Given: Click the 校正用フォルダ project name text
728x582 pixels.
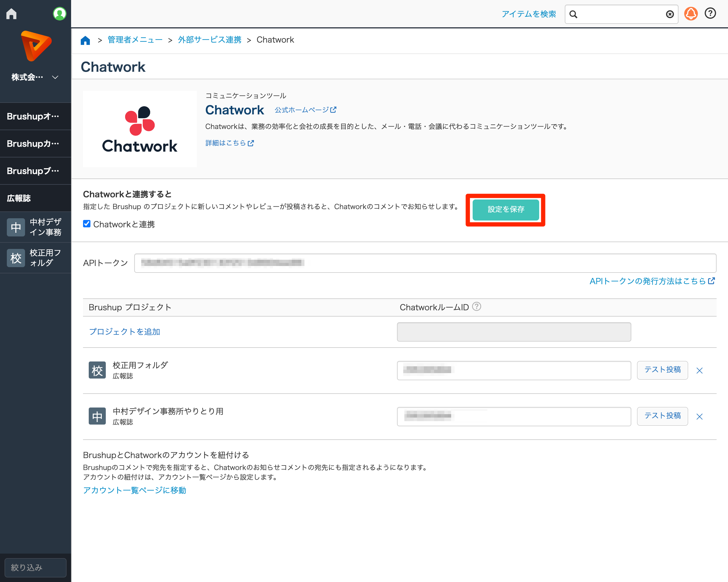Looking at the screenshot, I should coord(140,365).
